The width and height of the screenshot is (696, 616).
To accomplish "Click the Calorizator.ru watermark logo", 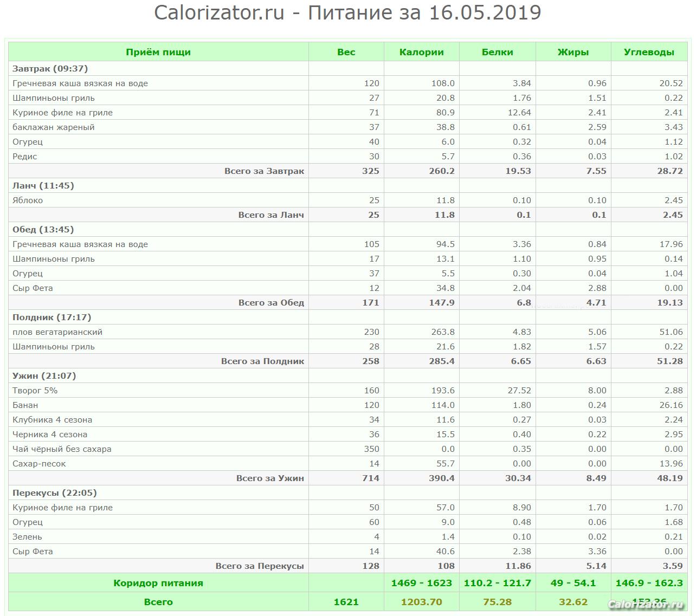I will 646,605.
